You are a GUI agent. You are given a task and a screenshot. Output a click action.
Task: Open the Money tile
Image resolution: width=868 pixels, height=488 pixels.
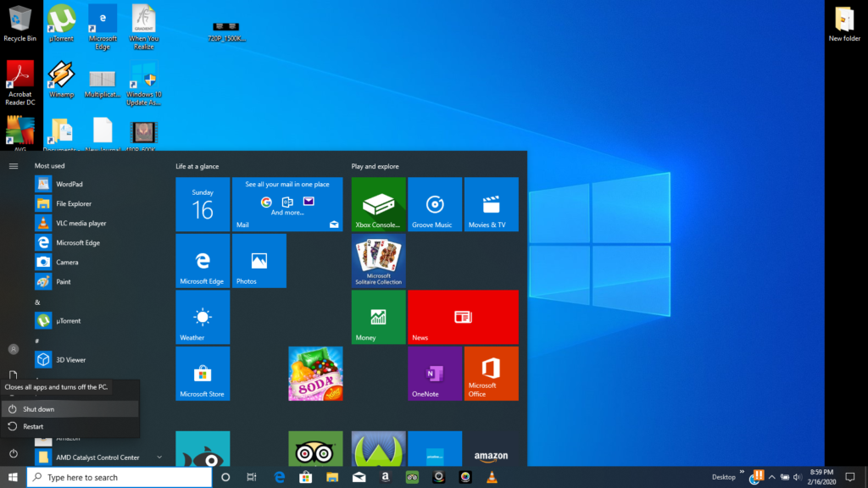378,317
